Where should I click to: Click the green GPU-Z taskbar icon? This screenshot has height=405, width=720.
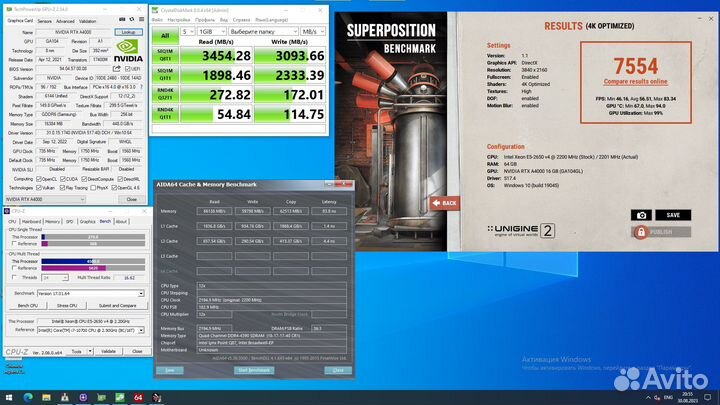pos(101,398)
